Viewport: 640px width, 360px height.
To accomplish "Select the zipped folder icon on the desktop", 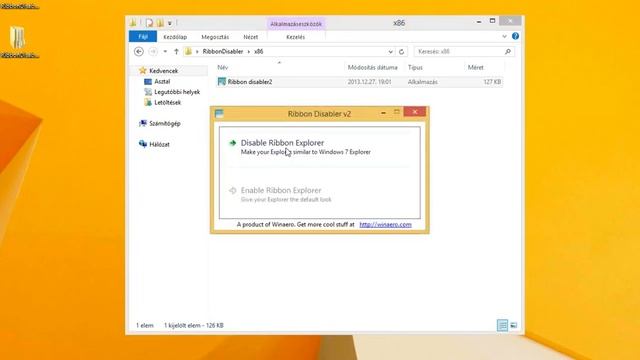I will tap(18, 38).
